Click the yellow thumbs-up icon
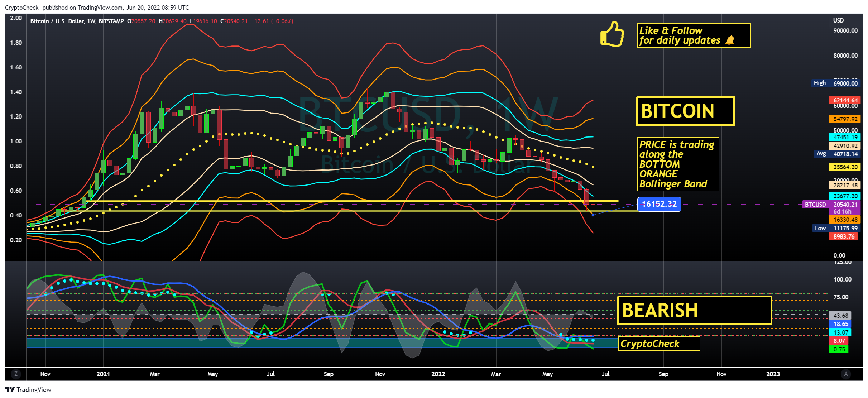 pyautogui.click(x=612, y=34)
